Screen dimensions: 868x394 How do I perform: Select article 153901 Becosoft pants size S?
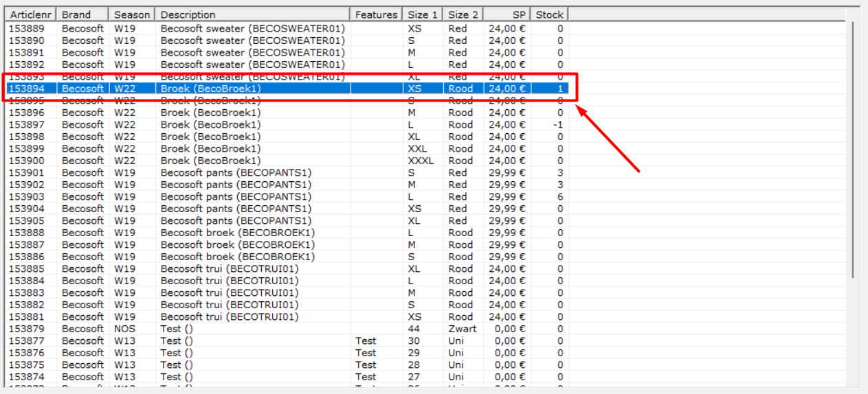287,173
